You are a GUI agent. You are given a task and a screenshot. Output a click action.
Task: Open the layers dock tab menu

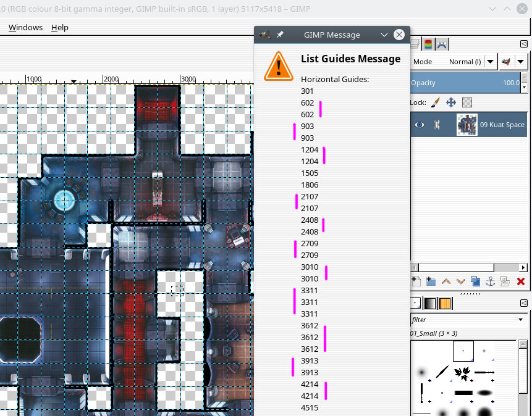pos(524,44)
